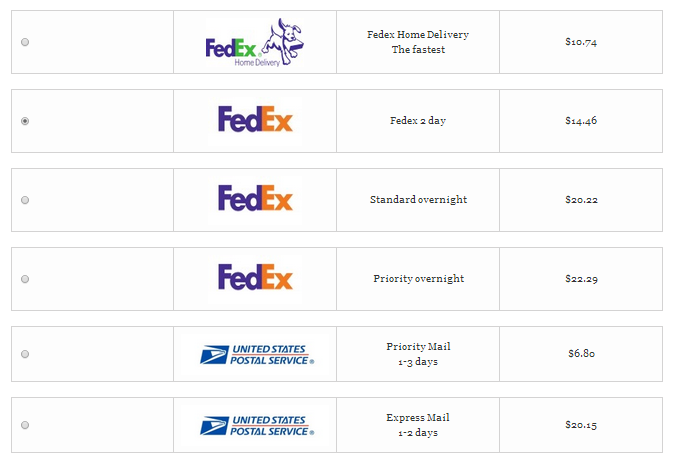Click the $20.15 Express Mail price
This screenshot has height=461, width=681.
click(x=581, y=425)
